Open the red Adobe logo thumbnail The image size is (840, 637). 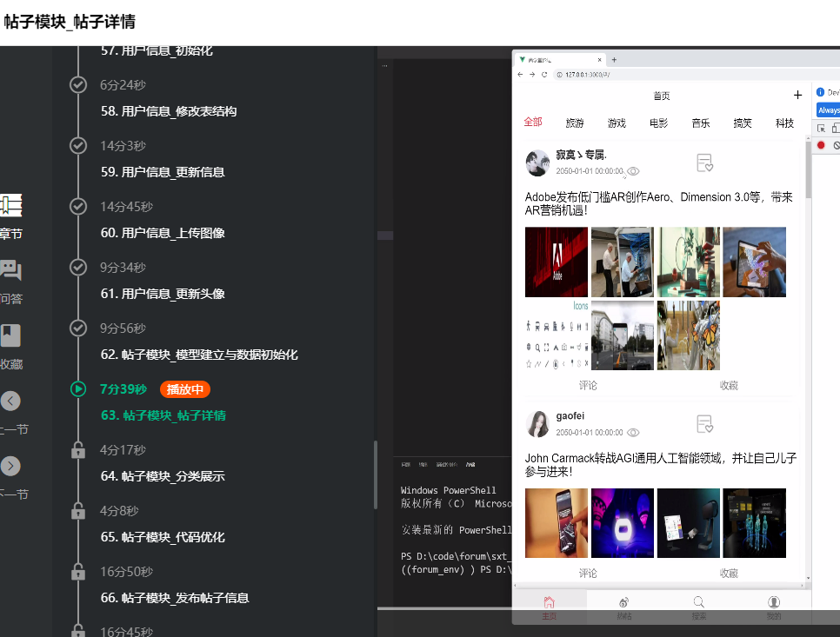(x=556, y=262)
